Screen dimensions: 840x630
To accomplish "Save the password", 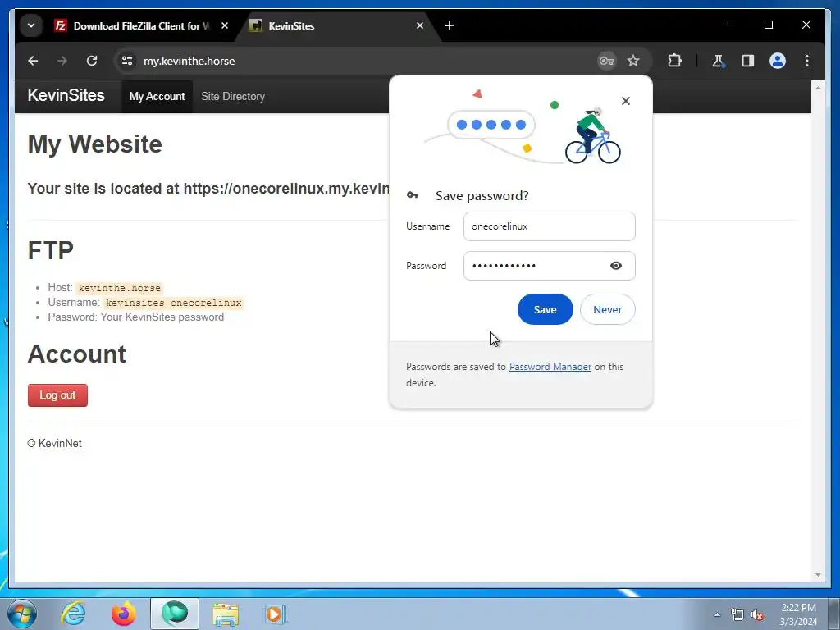I will pos(545,309).
